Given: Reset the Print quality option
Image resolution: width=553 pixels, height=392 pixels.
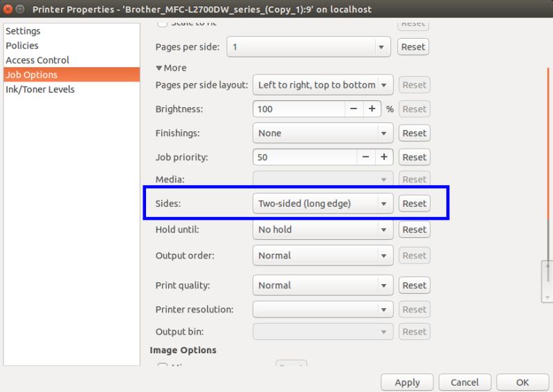Looking at the screenshot, I should [415, 286].
